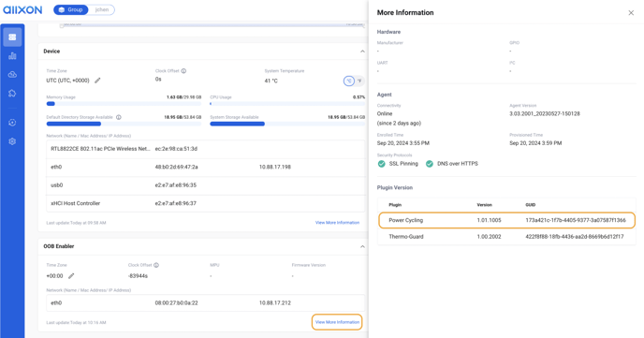Open Device View More Information link
This screenshot has height=338, width=644.
pyautogui.click(x=337, y=223)
